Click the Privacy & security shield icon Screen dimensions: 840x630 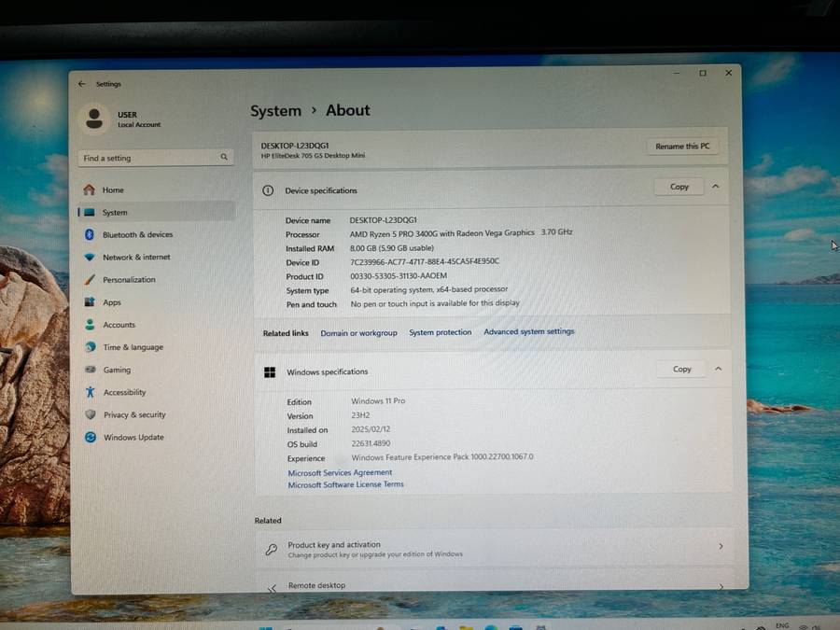coord(90,415)
